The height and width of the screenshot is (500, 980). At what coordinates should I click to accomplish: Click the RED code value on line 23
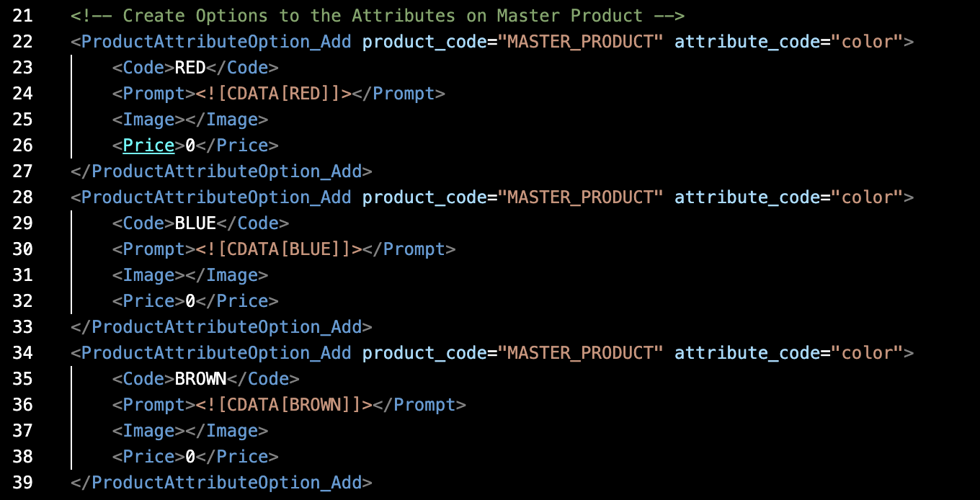coord(190,68)
